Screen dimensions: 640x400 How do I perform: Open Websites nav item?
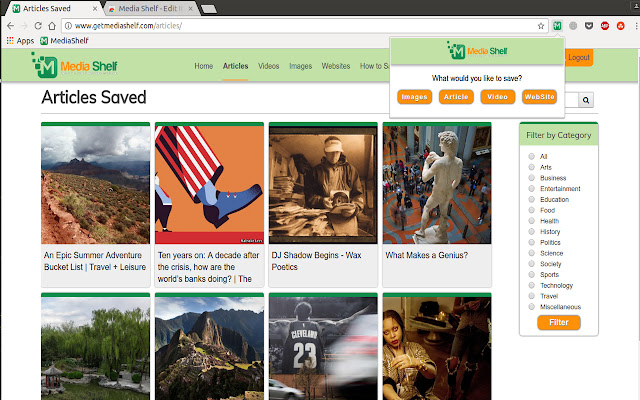(x=336, y=66)
